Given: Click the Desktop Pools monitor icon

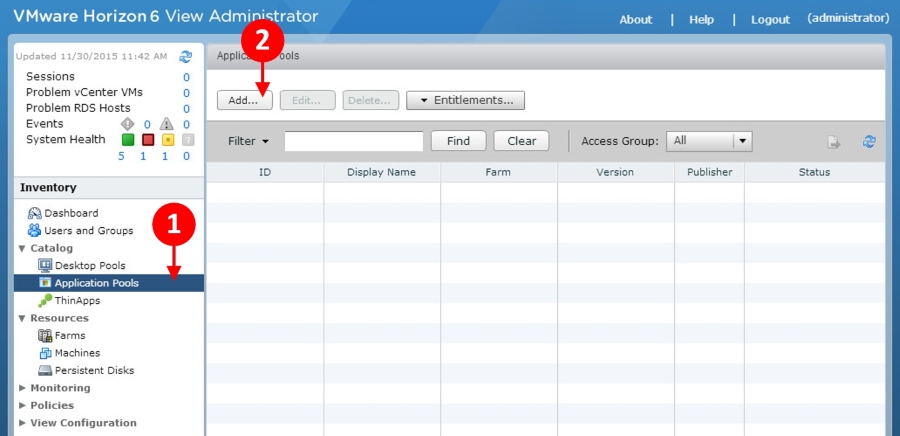Looking at the screenshot, I should pos(45,266).
